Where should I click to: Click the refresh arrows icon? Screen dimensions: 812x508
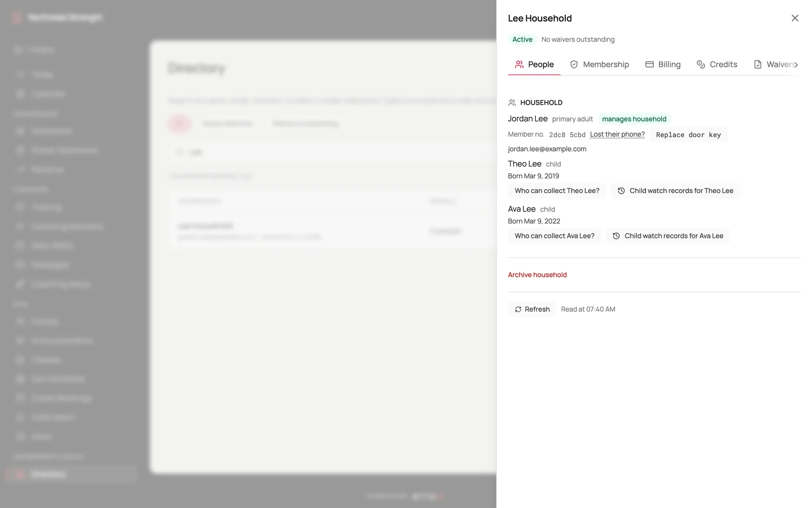(x=518, y=309)
